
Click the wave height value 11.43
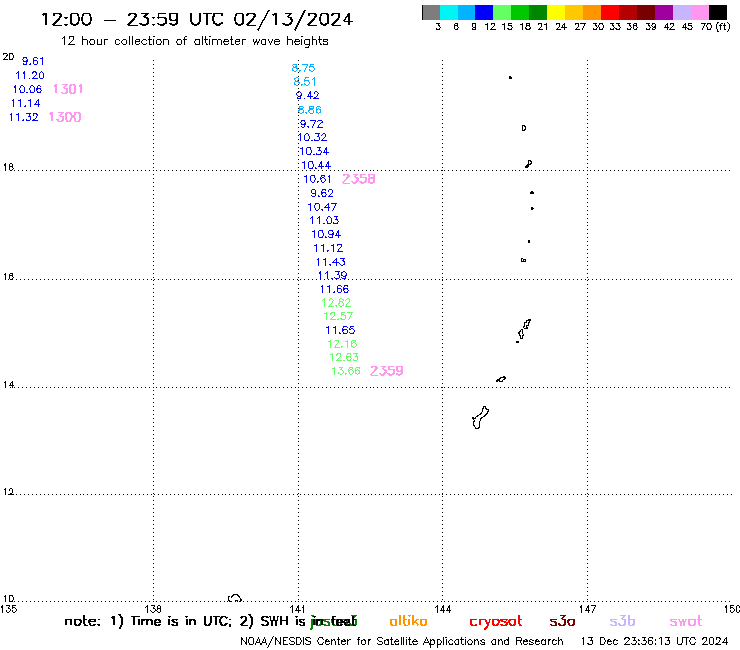point(331,262)
